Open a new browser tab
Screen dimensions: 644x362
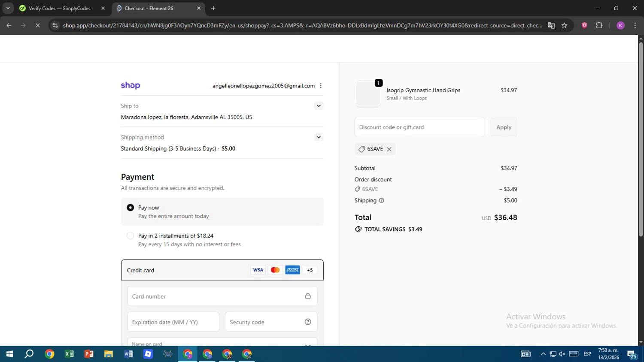(x=213, y=8)
